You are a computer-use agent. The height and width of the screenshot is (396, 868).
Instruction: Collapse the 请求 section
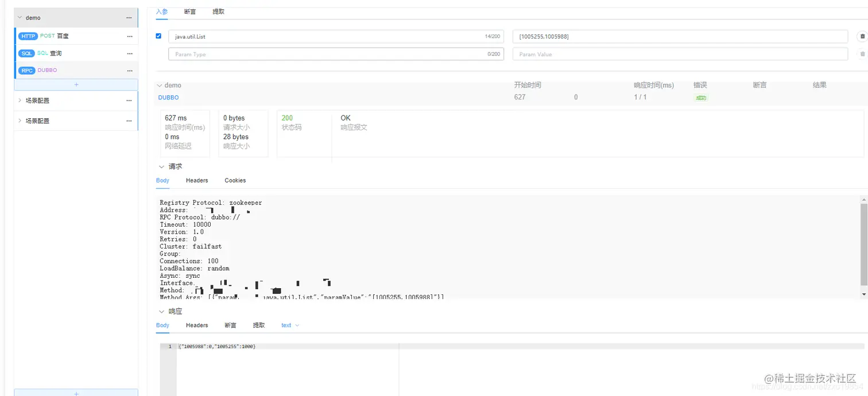click(161, 166)
